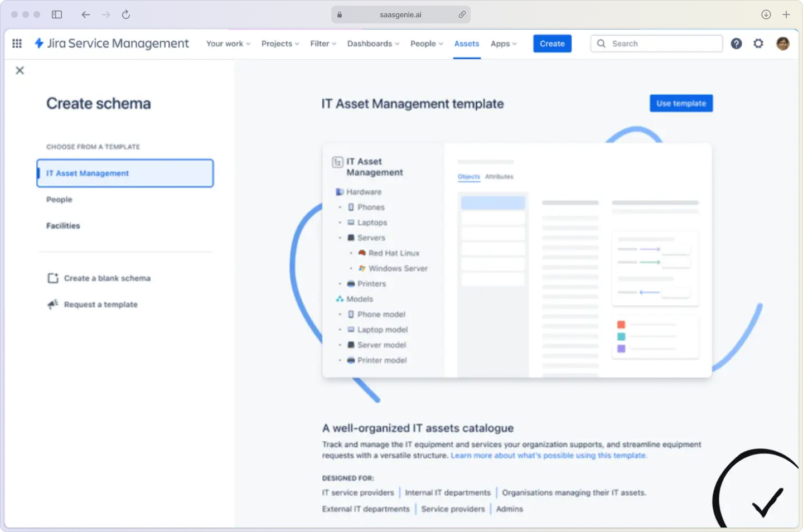Toggle the browser sidebar icon
Image resolution: width=803 pixels, height=532 pixels.
point(57,14)
